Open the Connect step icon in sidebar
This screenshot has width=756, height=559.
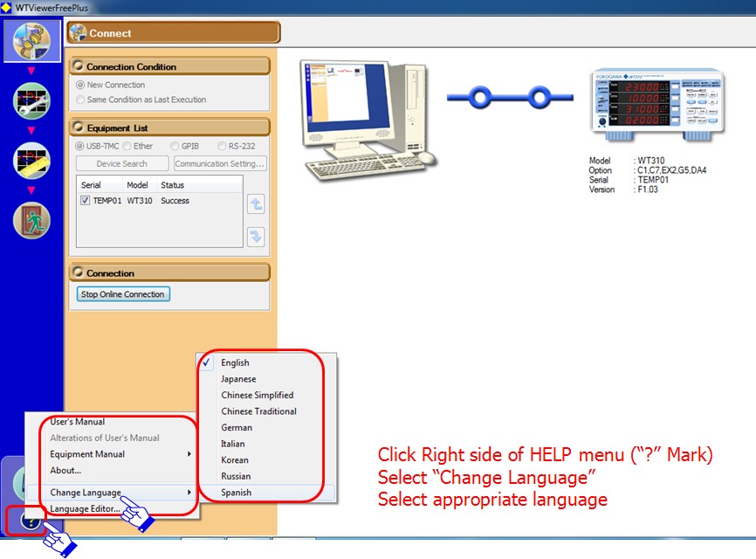(31, 41)
